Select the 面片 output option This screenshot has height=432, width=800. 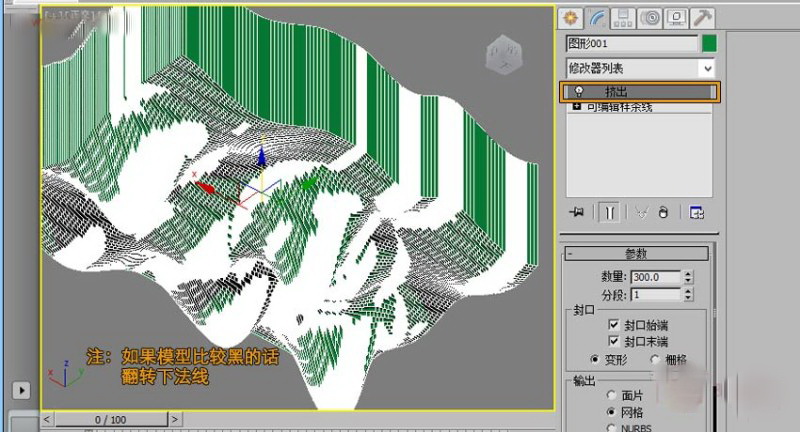point(610,395)
